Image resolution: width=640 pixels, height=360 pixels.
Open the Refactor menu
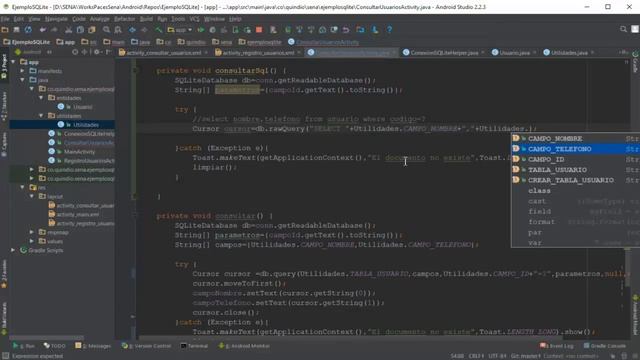coord(124,19)
